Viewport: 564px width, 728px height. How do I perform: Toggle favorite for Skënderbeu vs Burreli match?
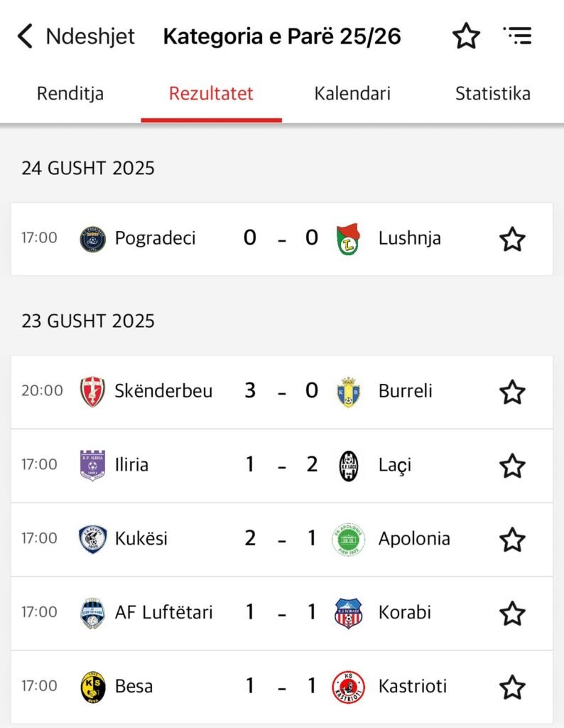point(512,392)
